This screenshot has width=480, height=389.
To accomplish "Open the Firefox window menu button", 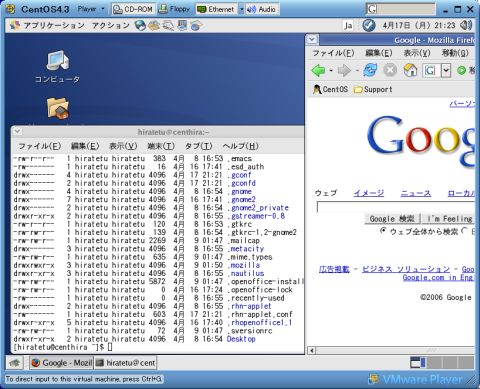I will (x=312, y=40).
